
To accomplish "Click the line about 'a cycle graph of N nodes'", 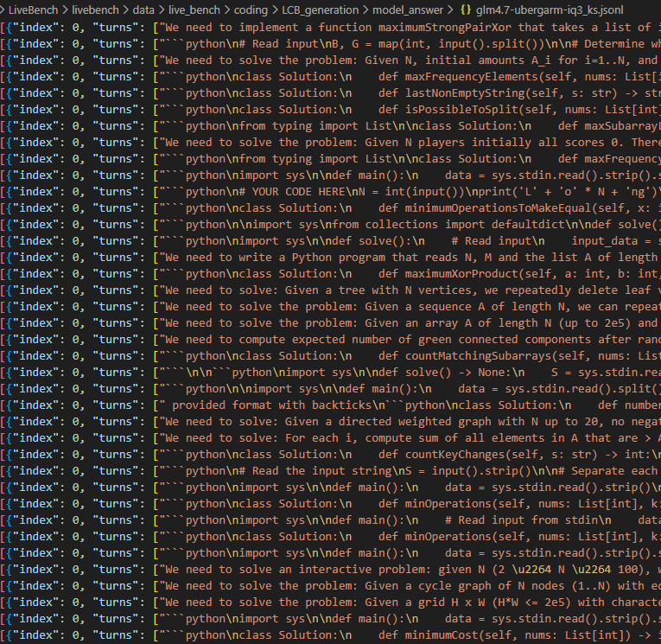I will pos(330,587).
